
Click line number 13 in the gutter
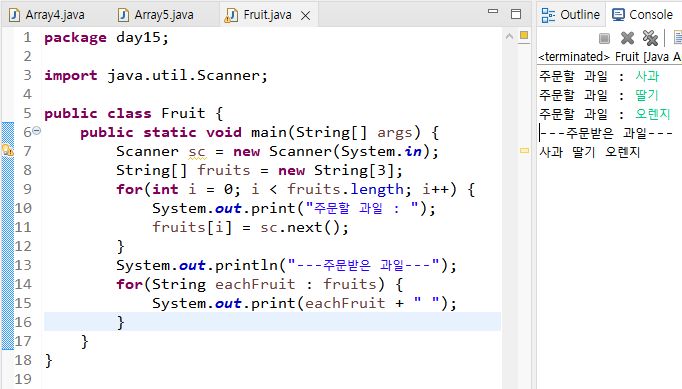pyautogui.click(x=23, y=265)
